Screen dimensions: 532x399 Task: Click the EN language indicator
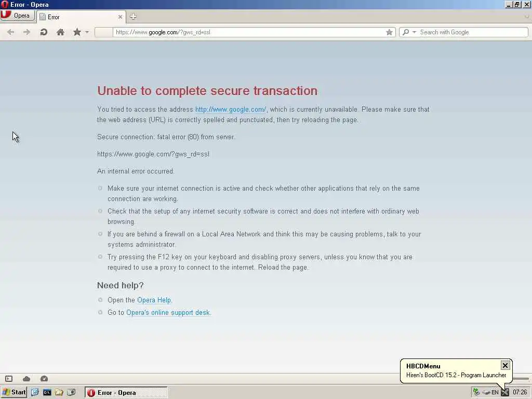pyautogui.click(x=495, y=393)
